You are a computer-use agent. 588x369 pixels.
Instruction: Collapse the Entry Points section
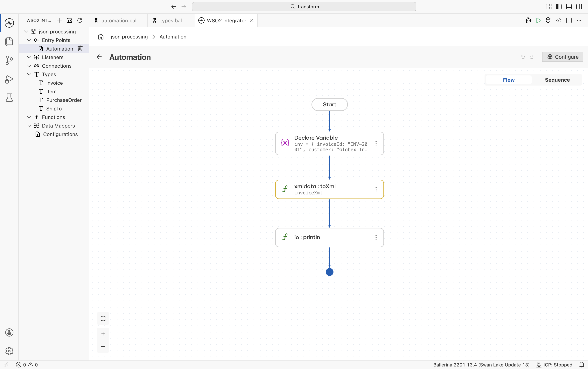point(29,40)
